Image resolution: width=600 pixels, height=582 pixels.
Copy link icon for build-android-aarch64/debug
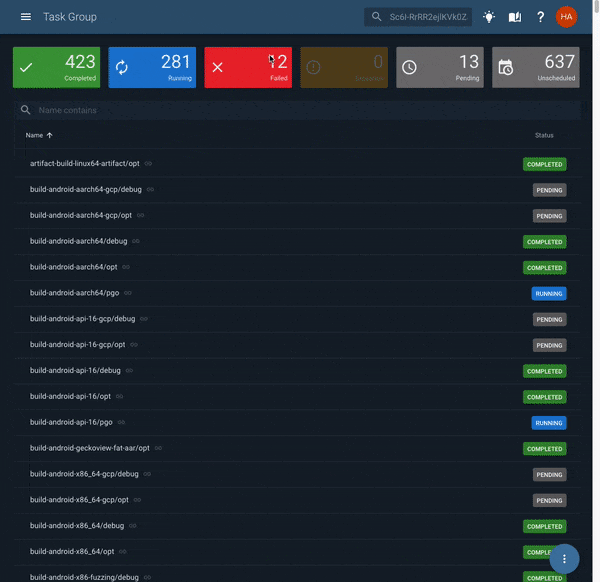pyautogui.click(x=136, y=241)
